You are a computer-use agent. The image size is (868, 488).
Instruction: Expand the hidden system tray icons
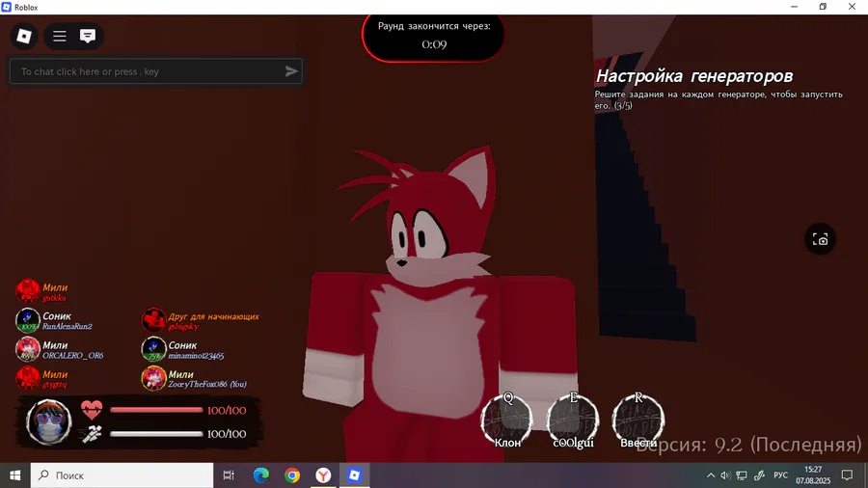point(711,475)
